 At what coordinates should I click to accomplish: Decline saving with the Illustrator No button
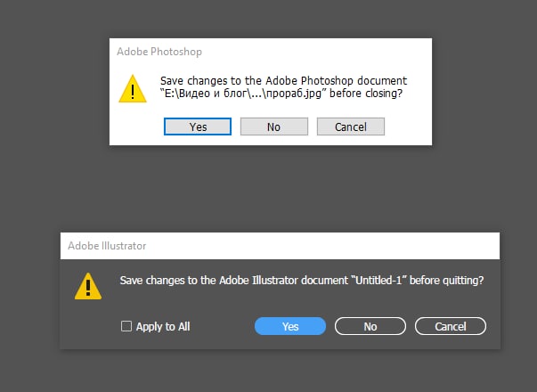370,327
